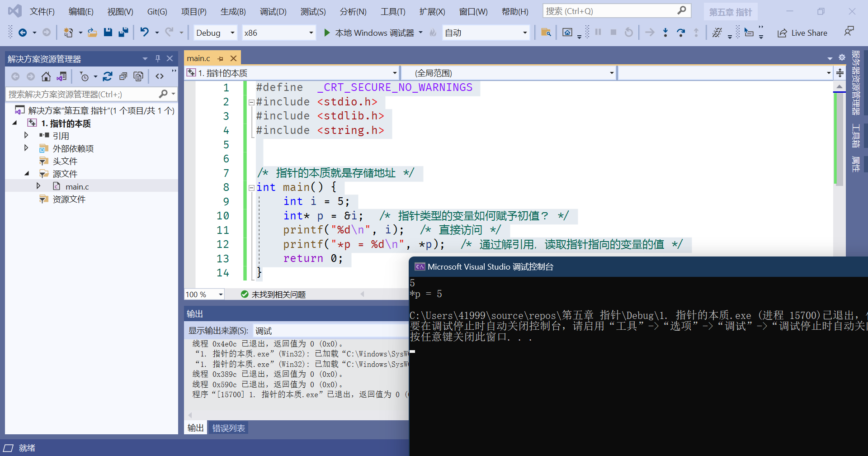Select the 输出 tab at bottom
The width and height of the screenshot is (868, 456).
click(x=195, y=428)
